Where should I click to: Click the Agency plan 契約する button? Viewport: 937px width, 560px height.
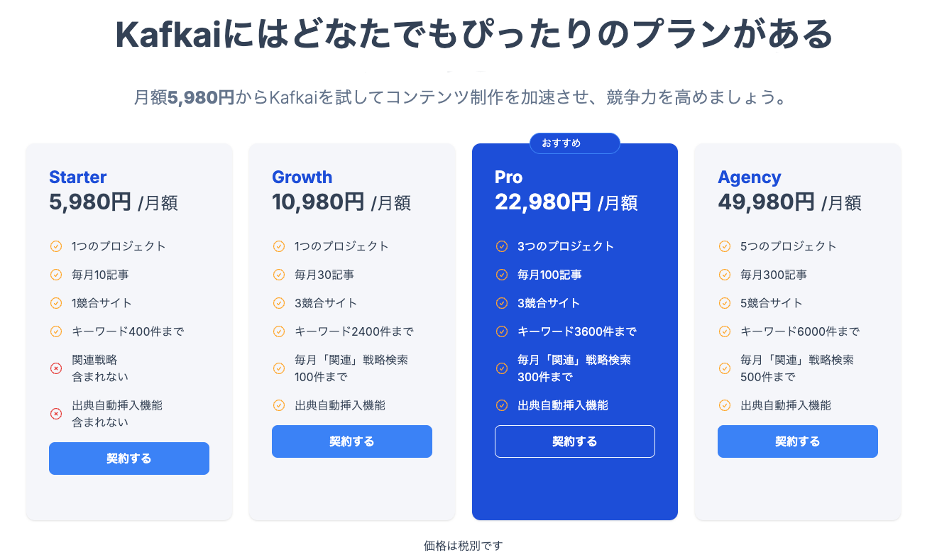(x=798, y=441)
